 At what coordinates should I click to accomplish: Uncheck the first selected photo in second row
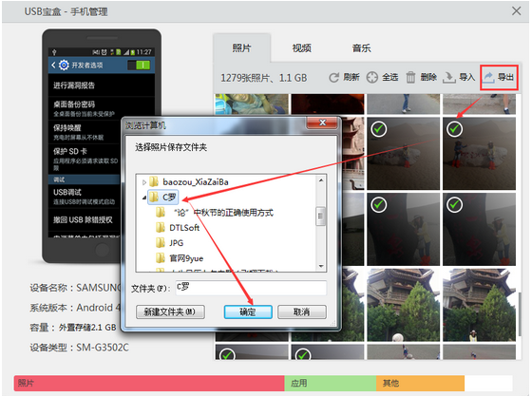[379, 129]
